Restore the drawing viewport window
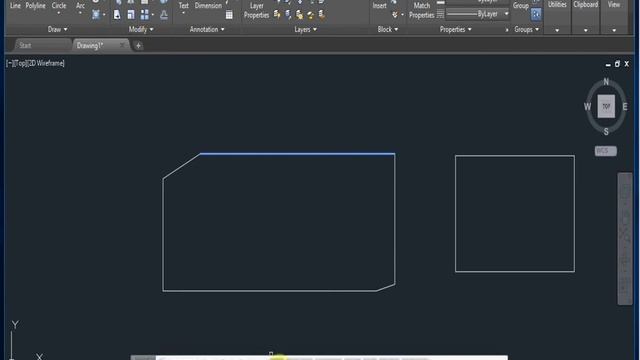The height and width of the screenshot is (360, 640). point(617,64)
